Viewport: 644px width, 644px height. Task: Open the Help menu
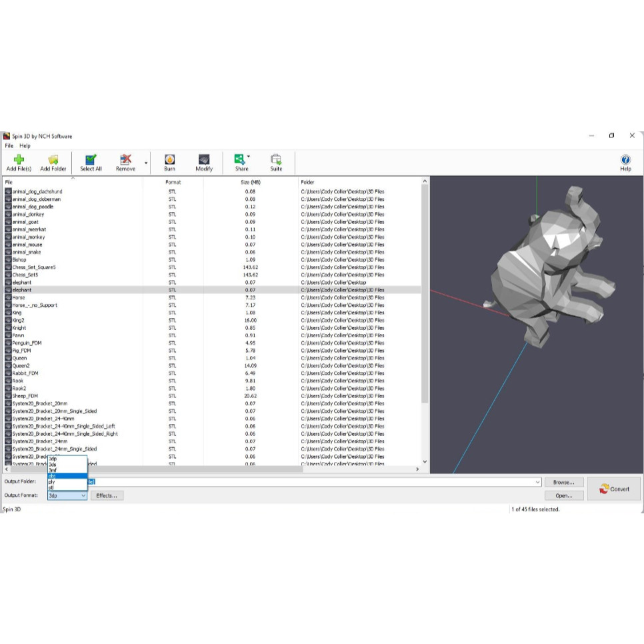(25, 145)
